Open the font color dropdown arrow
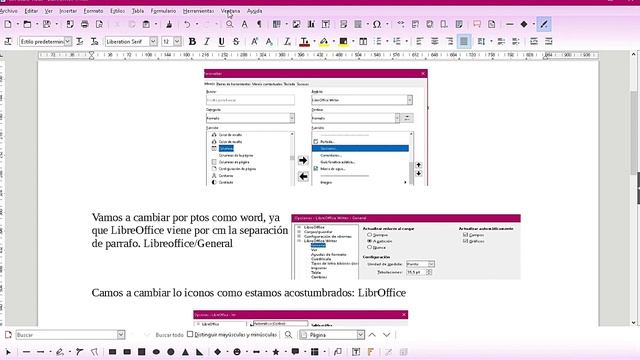 point(314,42)
